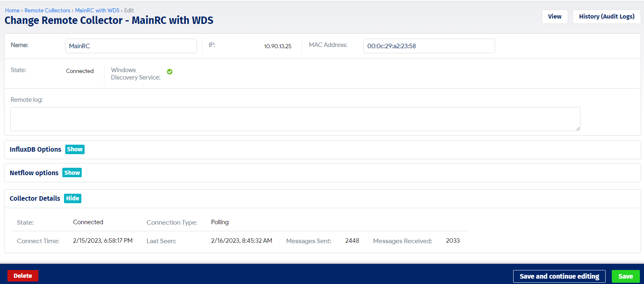
Task: Click the Collector Details heading text
Action: pyautogui.click(x=35, y=198)
